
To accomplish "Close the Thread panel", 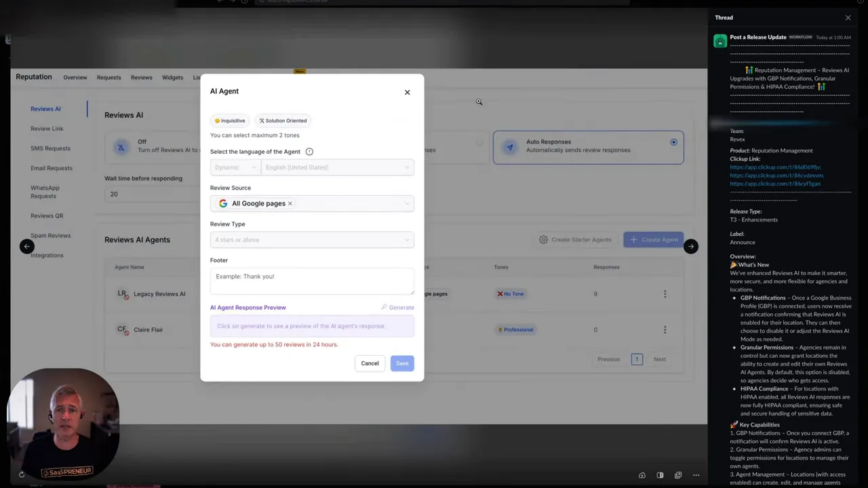I will pos(848,18).
